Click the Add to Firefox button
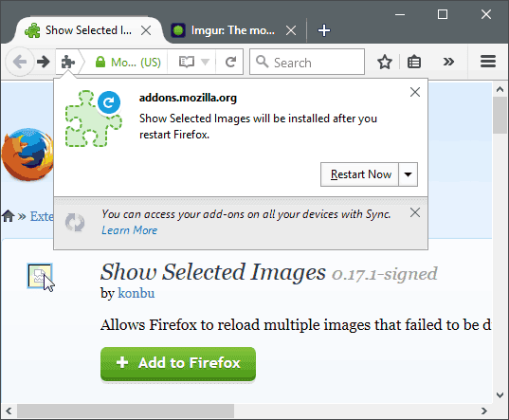The image size is (509, 420). point(178,363)
